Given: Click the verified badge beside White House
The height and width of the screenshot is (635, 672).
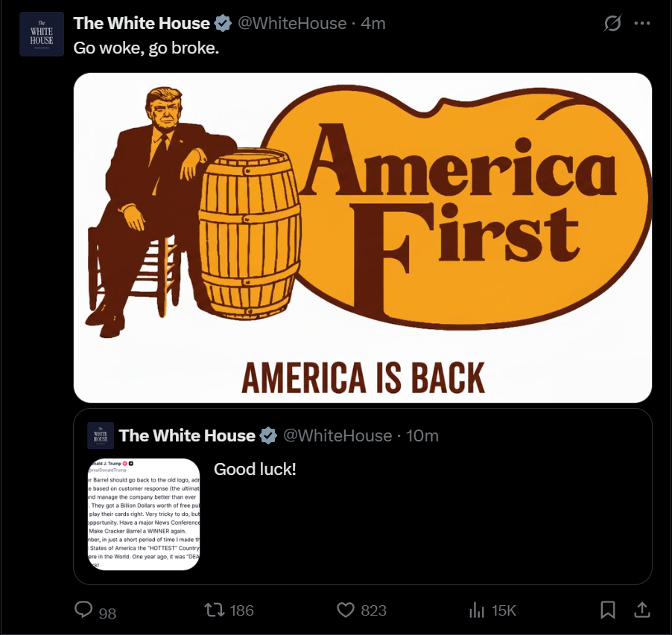Looking at the screenshot, I should click(x=223, y=23).
